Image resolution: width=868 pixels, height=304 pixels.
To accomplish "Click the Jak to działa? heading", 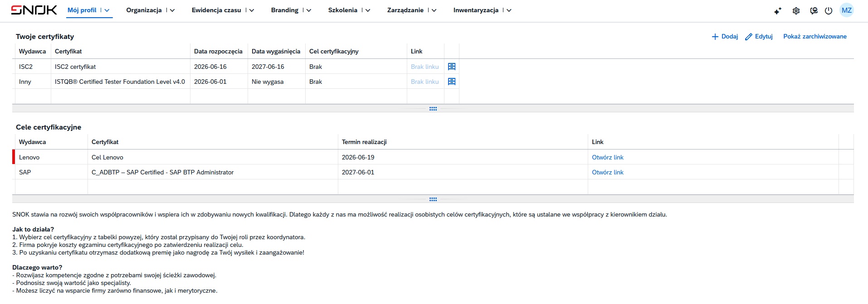I will pyautogui.click(x=33, y=229).
